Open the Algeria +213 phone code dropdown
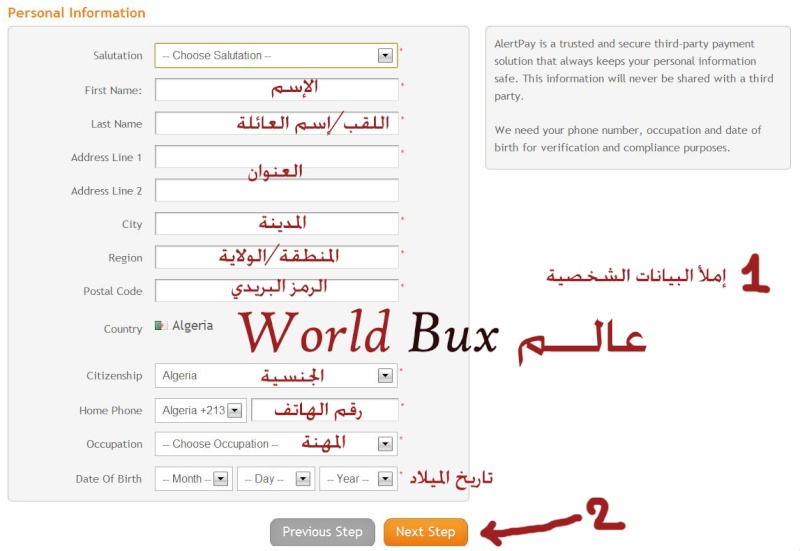 coord(201,410)
